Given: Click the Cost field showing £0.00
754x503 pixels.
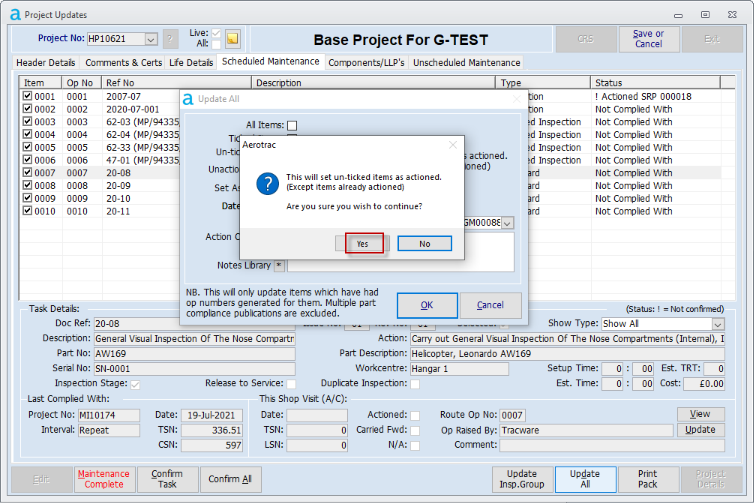Looking at the screenshot, I should coord(704,384).
